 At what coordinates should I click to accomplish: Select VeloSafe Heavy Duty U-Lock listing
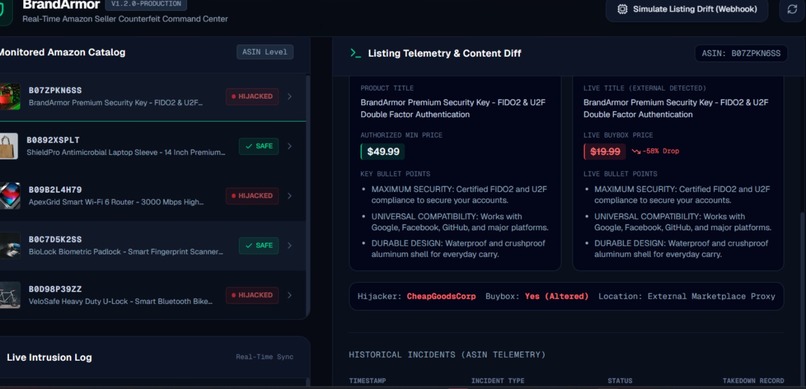coord(152,295)
